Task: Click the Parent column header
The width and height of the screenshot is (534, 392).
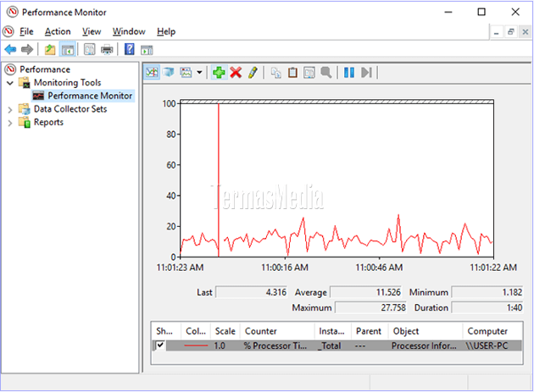Action: 370,331
